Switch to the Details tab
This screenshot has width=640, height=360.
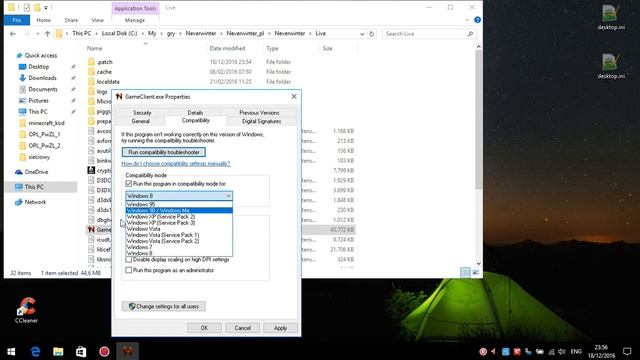tap(195, 113)
